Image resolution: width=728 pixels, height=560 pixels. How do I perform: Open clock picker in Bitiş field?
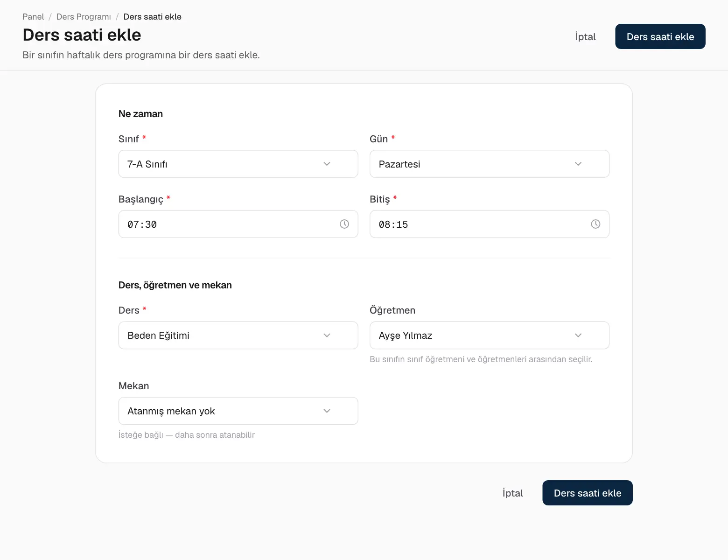tap(595, 224)
